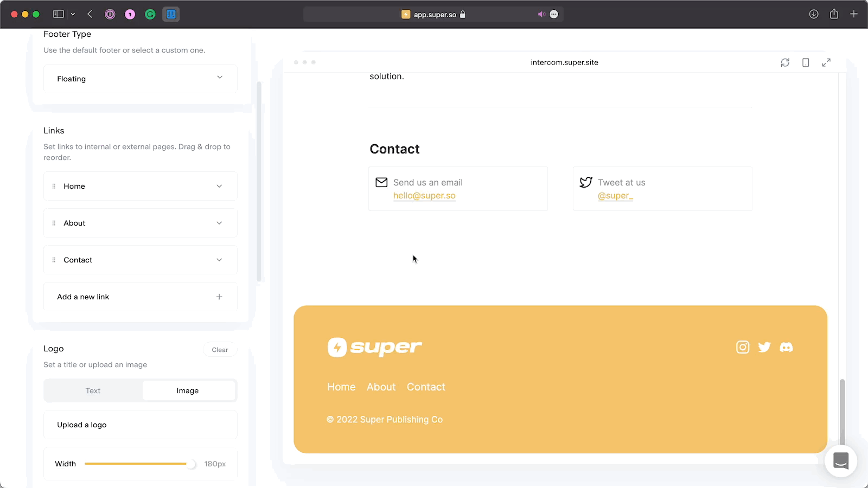The width and height of the screenshot is (868, 488).
Task: Click the © 2022 Super Publishing Co text
Action: (x=385, y=419)
